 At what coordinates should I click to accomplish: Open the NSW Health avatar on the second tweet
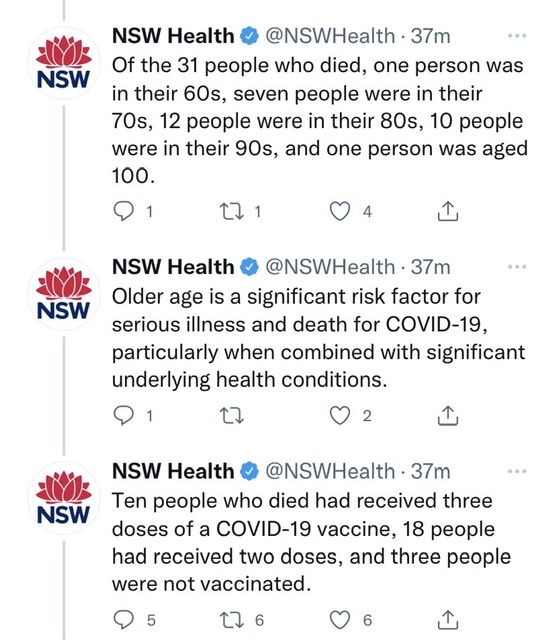coord(64,294)
